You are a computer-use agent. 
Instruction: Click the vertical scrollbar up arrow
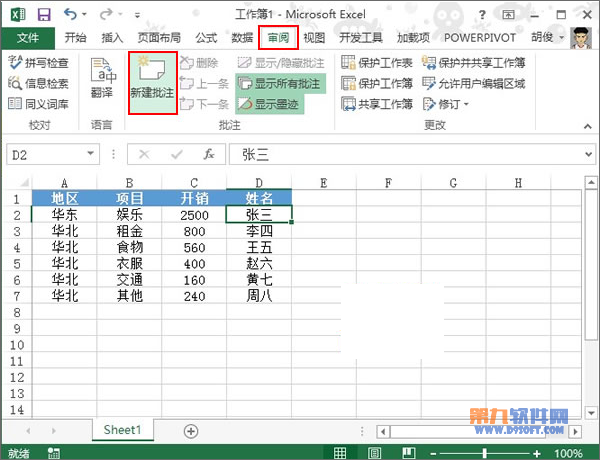tap(590, 183)
